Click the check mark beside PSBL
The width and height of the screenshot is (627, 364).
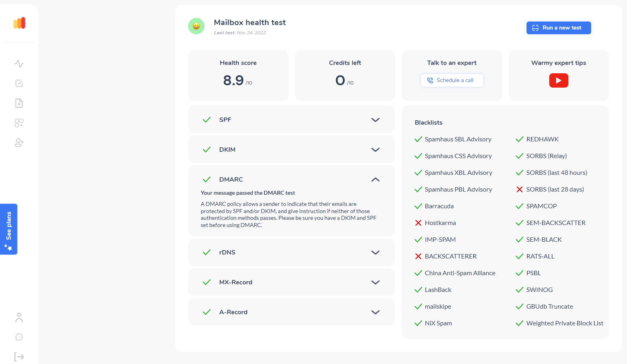[519, 273]
